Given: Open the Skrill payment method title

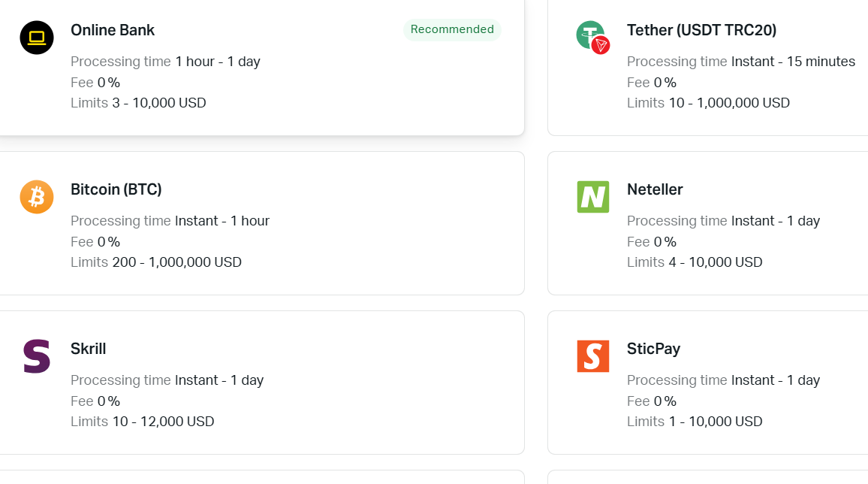Looking at the screenshot, I should (89, 349).
